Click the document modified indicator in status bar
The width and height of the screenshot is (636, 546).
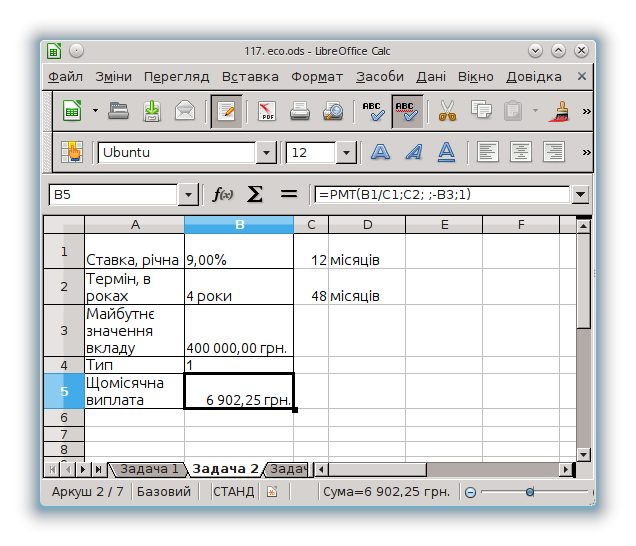[272, 492]
